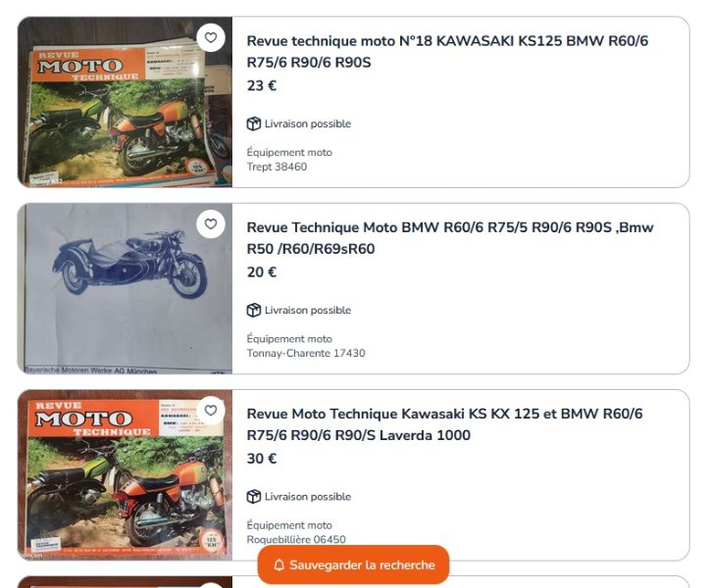Toggle heart on BMW R60/6 R75/5 sidecar listing

tap(211, 224)
